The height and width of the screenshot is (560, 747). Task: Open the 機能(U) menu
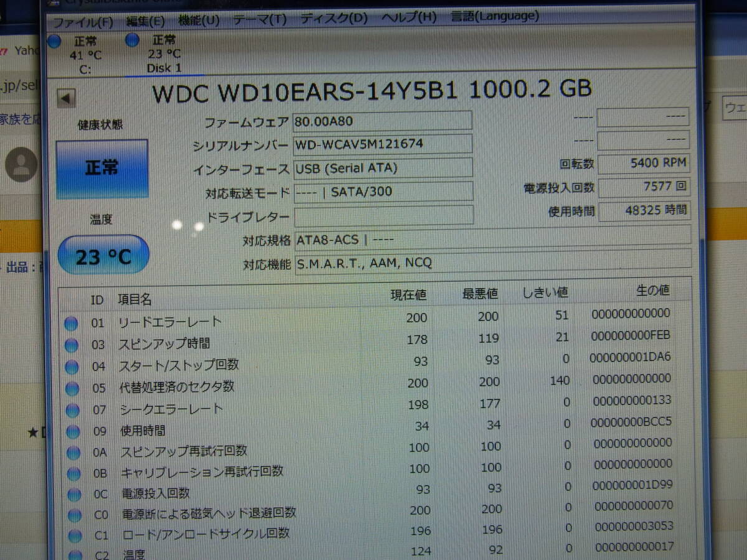(199, 21)
